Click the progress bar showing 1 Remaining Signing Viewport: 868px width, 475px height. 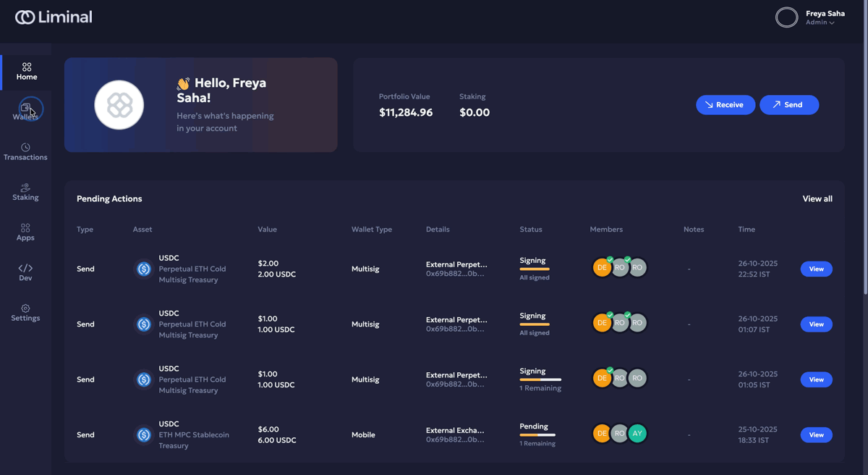(x=540, y=379)
